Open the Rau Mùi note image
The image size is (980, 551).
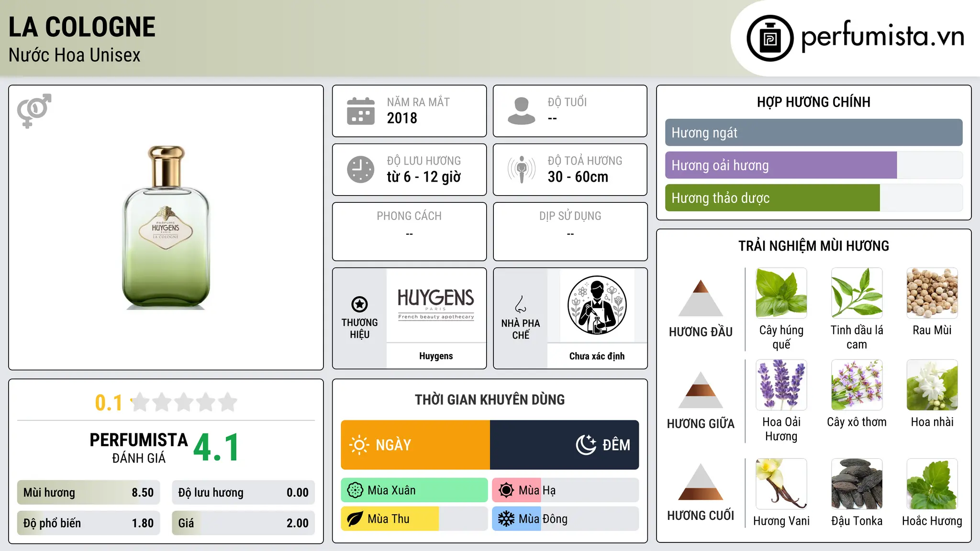[x=932, y=293]
